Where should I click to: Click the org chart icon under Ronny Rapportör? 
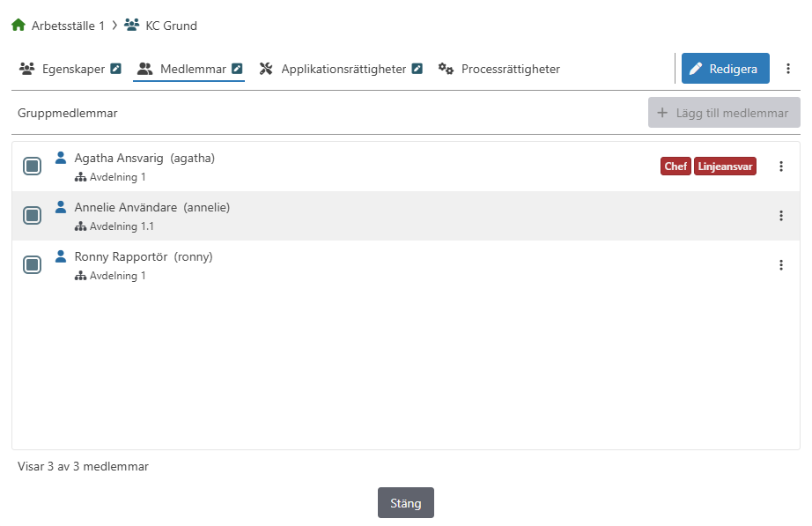[x=80, y=276]
